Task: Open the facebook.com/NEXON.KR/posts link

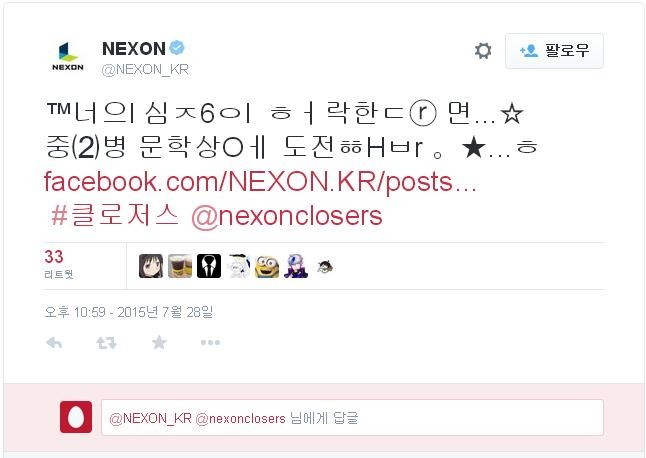Action: point(260,181)
